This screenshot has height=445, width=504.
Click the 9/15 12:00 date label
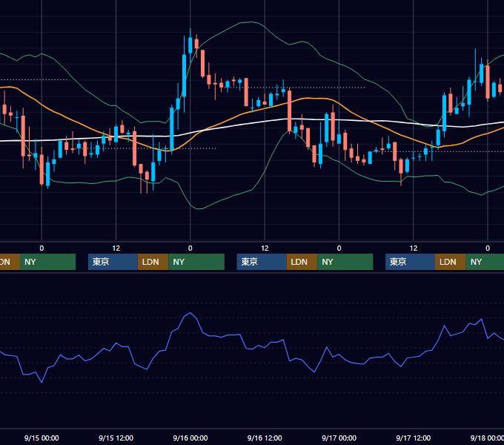[x=116, y=438]
